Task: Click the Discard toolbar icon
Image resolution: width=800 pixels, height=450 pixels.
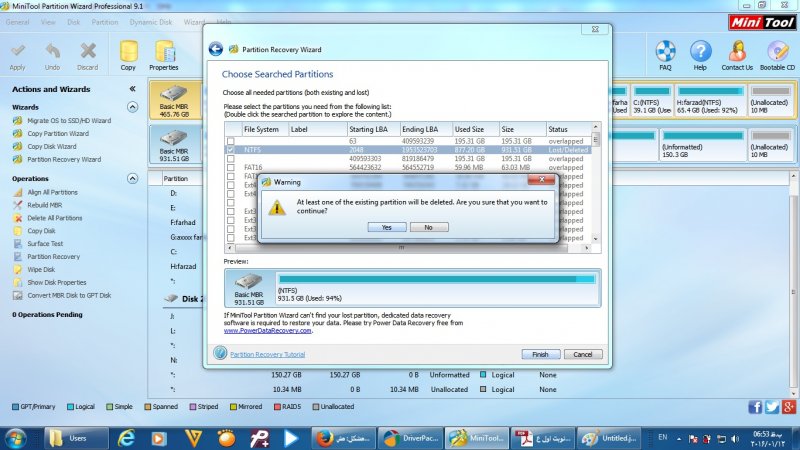Action: click(88, 56)
